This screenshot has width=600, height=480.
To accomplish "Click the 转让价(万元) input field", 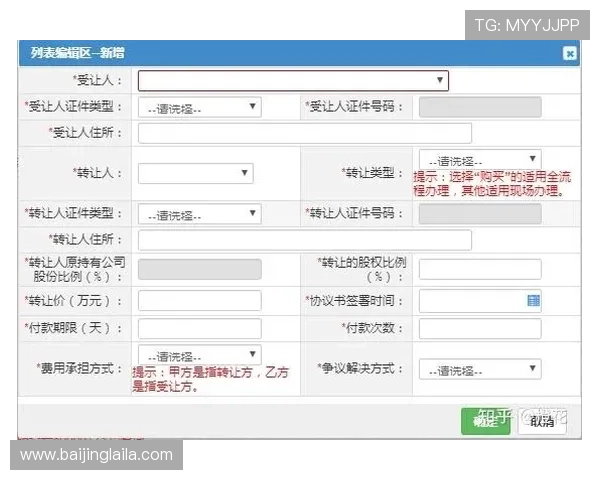I will (x=199, y=300).
